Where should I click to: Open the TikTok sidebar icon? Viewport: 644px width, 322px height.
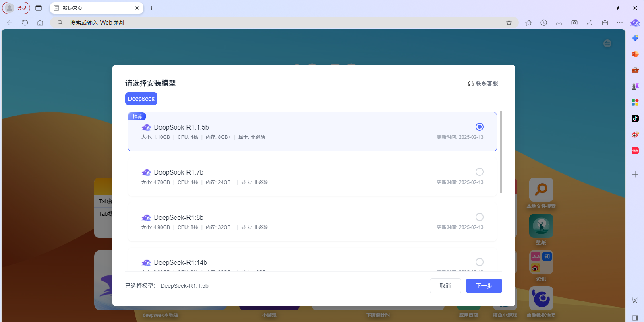coord(635,118)
